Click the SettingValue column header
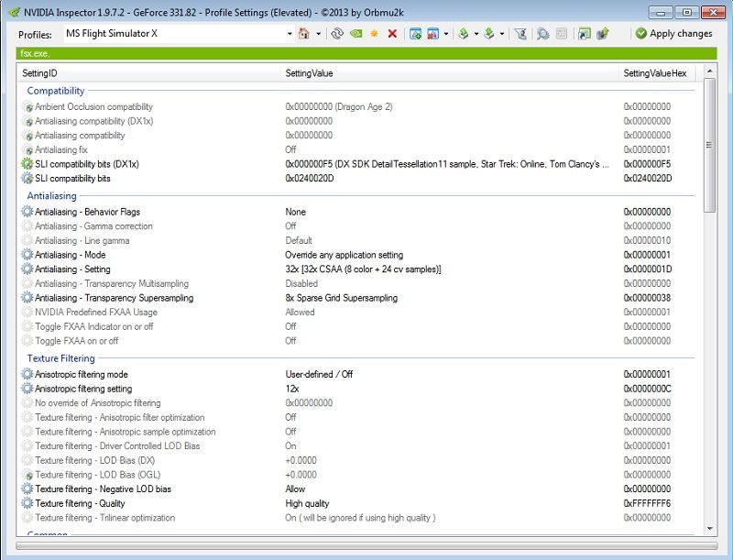The width and height of the screenshot is (733, 560). (450, 73)
